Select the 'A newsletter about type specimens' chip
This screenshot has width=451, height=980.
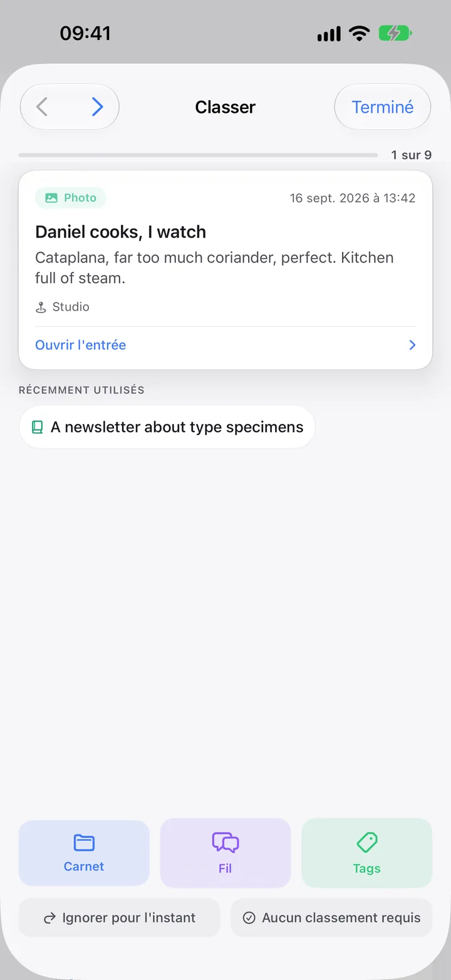(167, 427)
